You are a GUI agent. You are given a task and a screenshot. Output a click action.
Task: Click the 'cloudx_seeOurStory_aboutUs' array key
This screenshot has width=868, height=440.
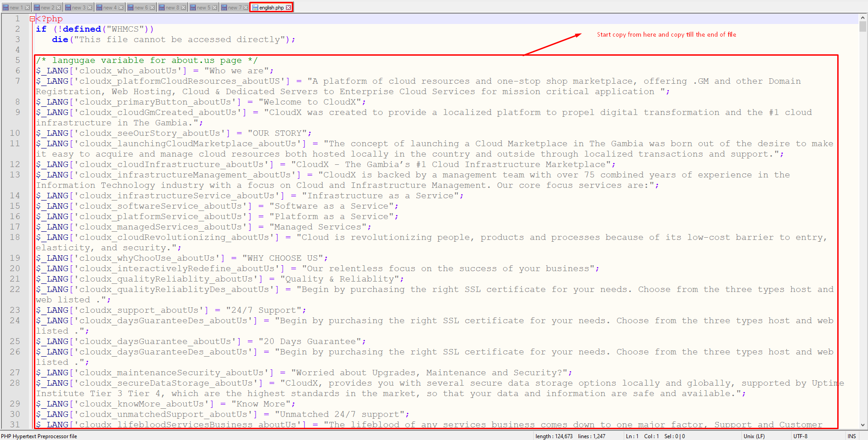[150, 133]
